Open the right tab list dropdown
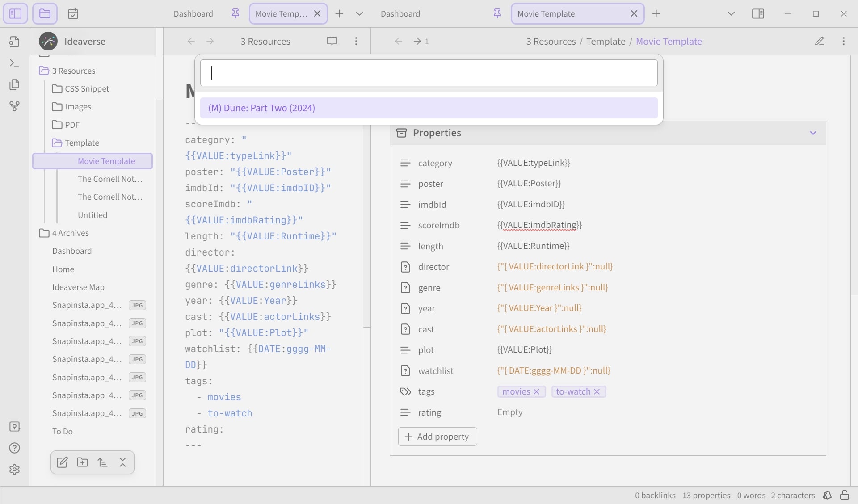858x504 pixels. [x=731, y=13]
